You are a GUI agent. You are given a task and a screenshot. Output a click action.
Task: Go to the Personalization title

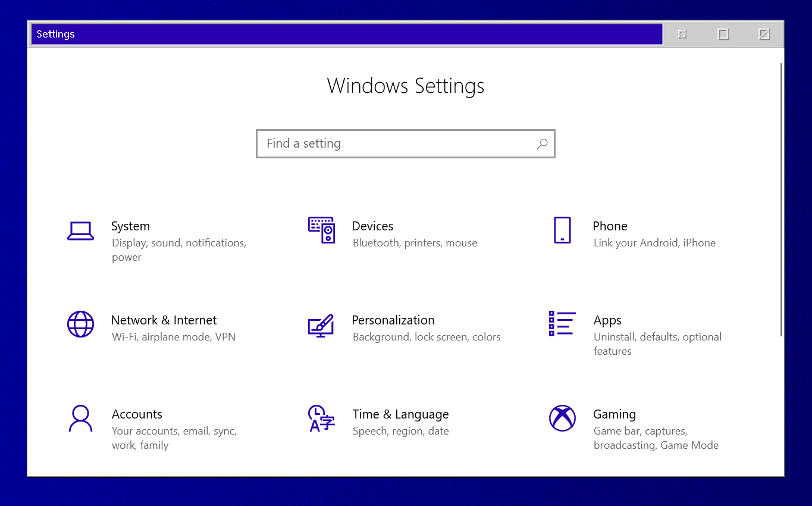tap(393, 320)
